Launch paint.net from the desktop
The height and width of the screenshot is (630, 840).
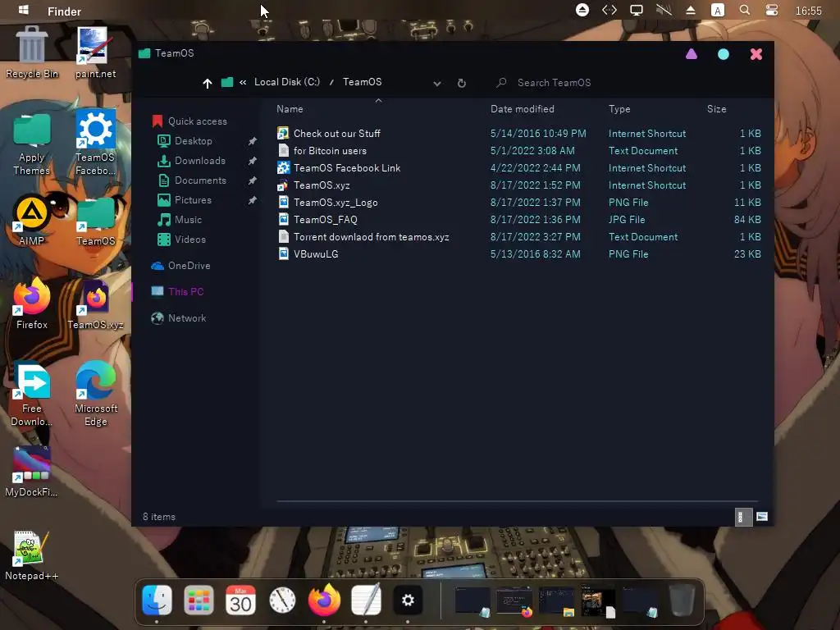coord(95,52)
